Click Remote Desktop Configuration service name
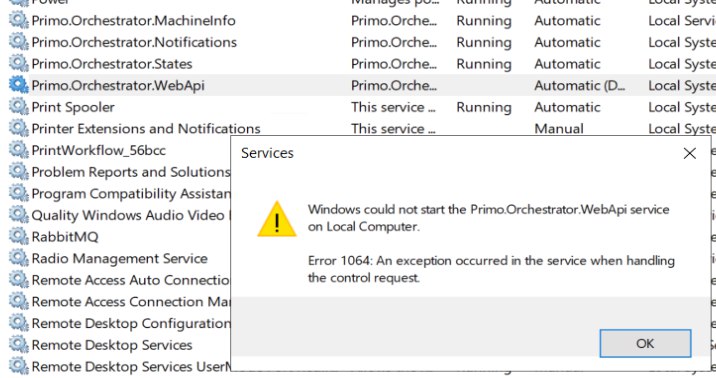 131,323
